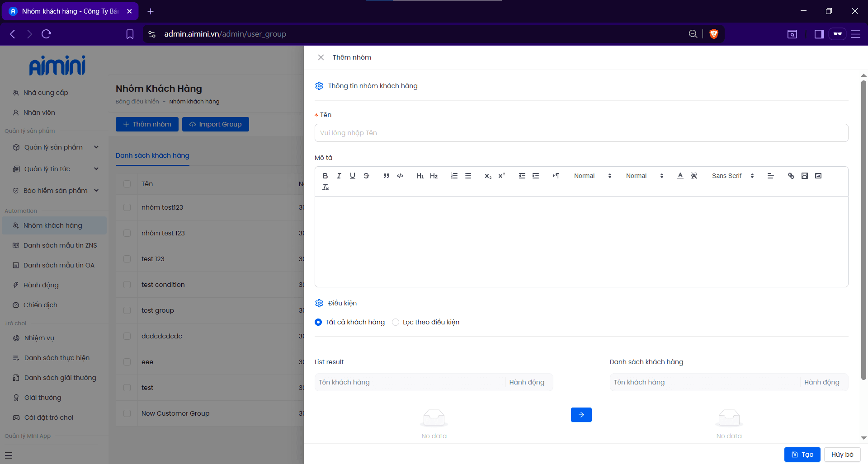The width and height of the screenshot is (868, 464).
Task: Select the 'Lọc theo điều kiện' radio option
Action: click(x=396, y=322)
